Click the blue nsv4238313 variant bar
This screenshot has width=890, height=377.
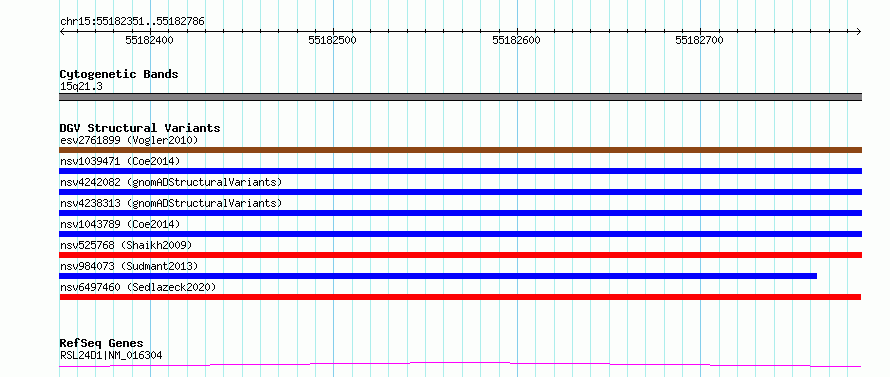[460, 213]
